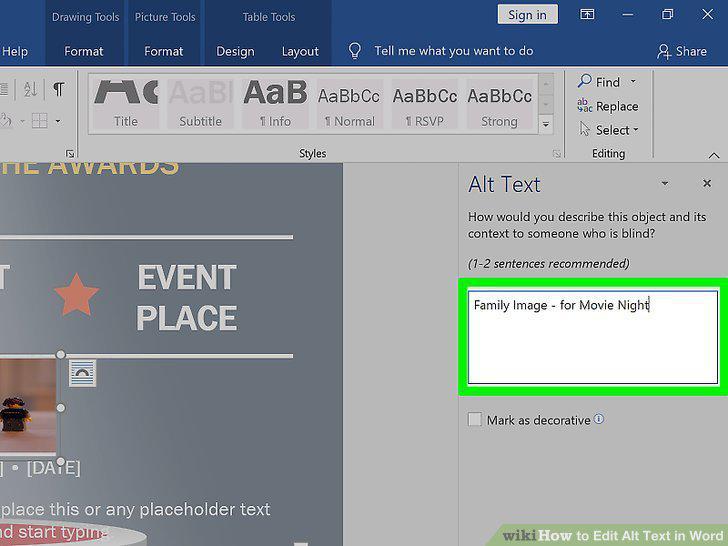Viewport: 728px width, 546px height.
Task: Open Table Tools Design tab
Action: tap(235, 51)
